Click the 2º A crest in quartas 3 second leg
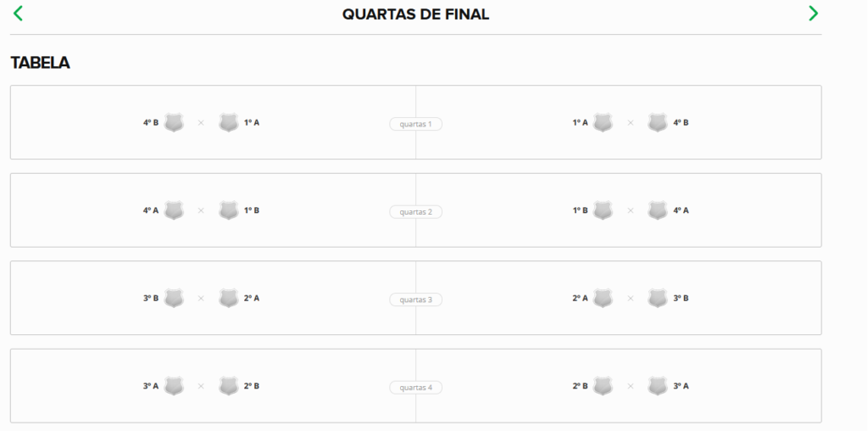Screen dimensions: 868x431 (x=603, y=298)
